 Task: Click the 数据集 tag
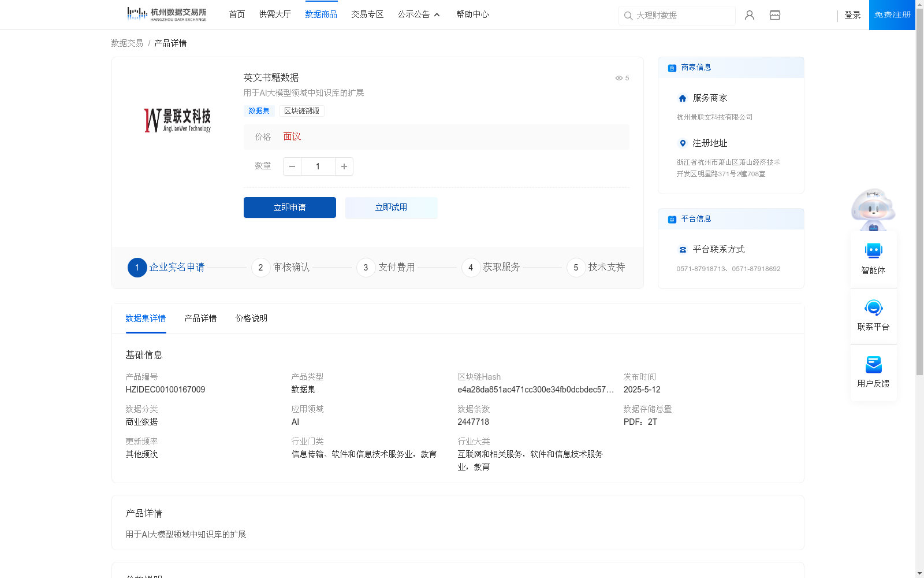259,111
